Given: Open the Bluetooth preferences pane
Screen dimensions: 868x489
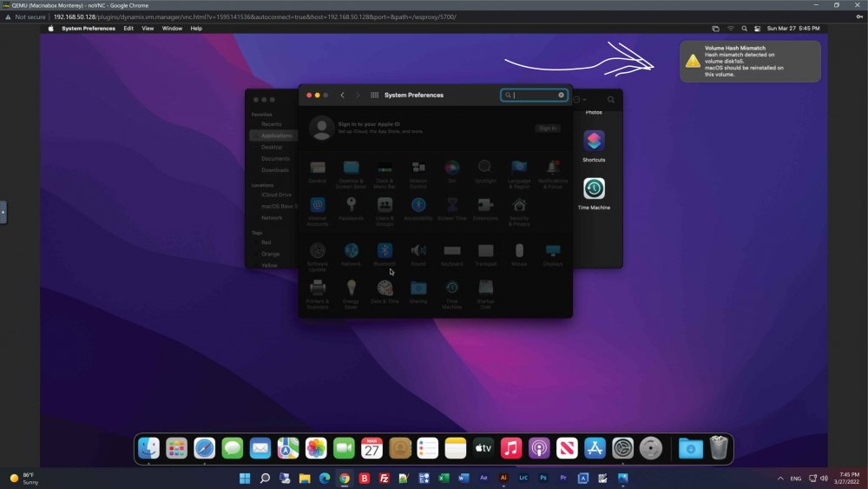Looking at the screenshot, I should tap(385, 254).
